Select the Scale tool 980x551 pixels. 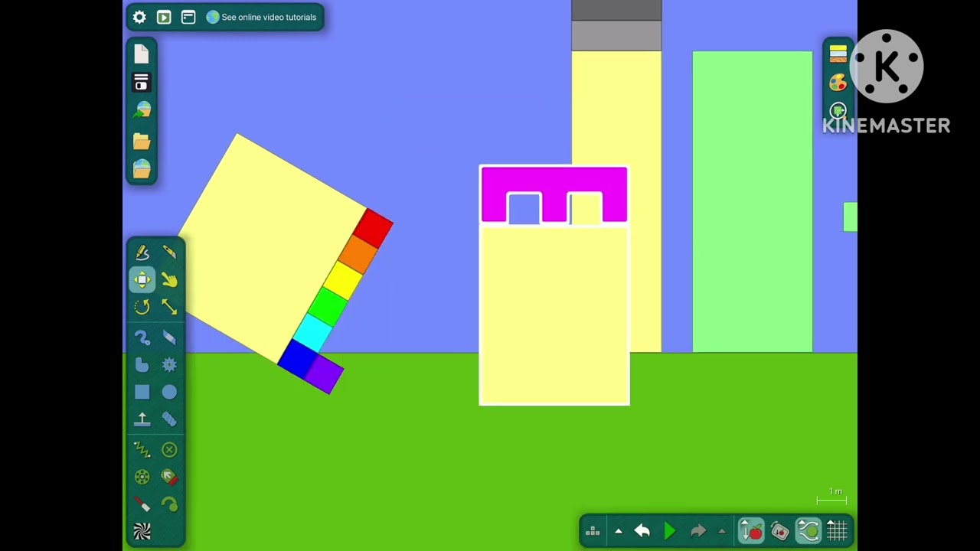[169, 307]
